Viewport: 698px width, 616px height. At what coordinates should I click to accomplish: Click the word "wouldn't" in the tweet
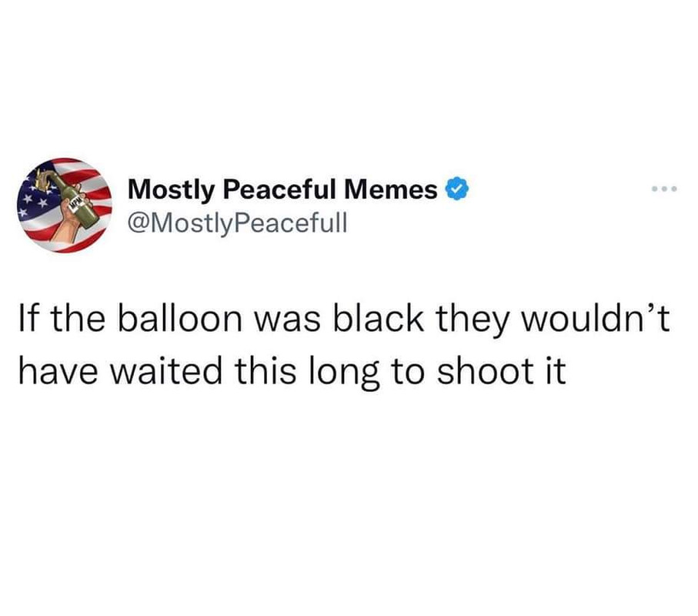[596, 319]
